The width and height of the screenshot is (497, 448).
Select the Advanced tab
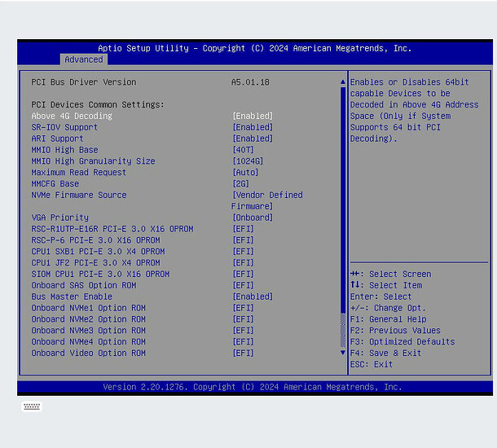84,59
